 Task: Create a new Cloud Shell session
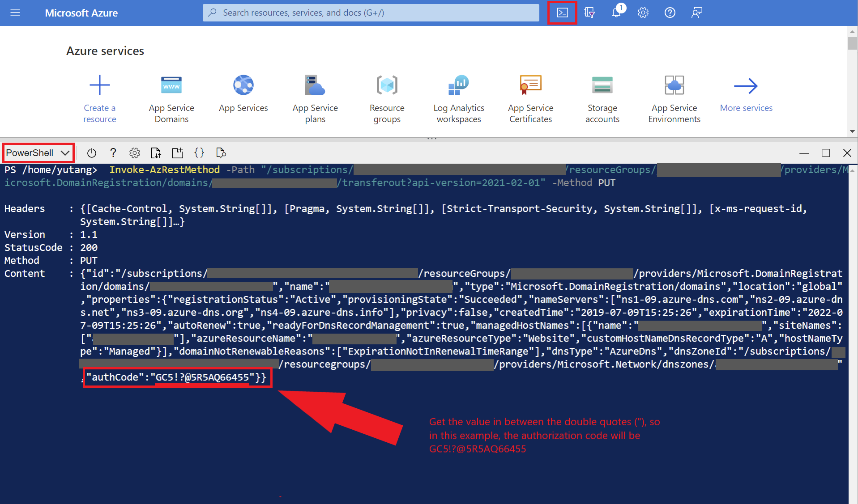(x=177, y=152)
